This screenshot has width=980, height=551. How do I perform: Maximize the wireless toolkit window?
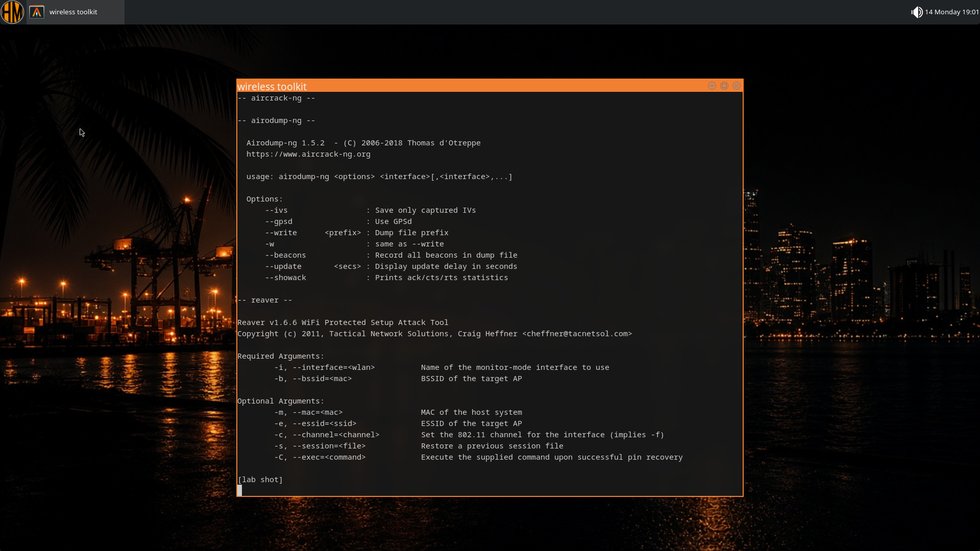[x=724, y=86]
